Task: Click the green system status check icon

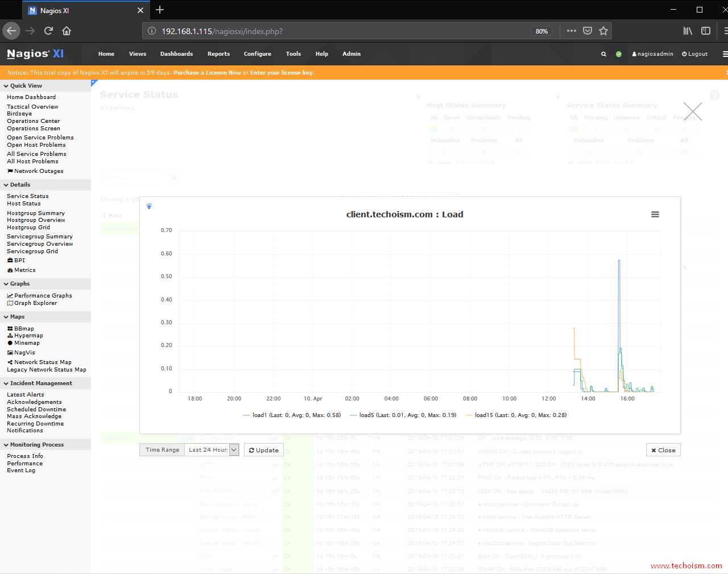Action: point(619,54)
